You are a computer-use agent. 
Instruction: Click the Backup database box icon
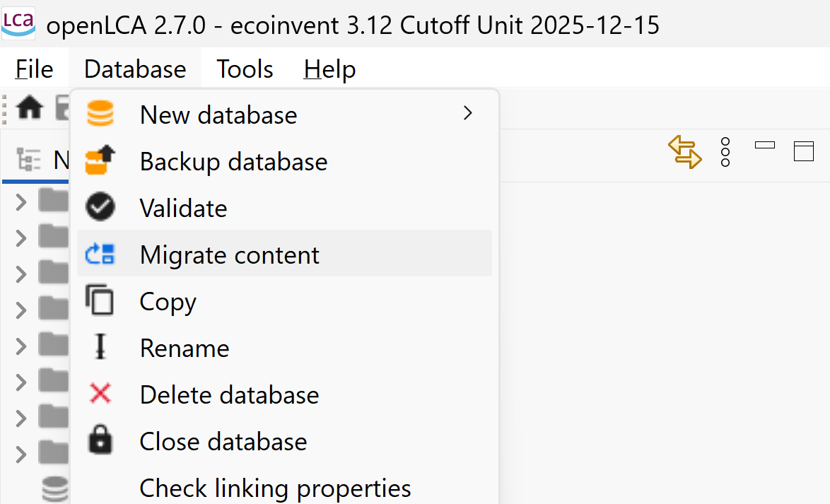coord(100,160)
